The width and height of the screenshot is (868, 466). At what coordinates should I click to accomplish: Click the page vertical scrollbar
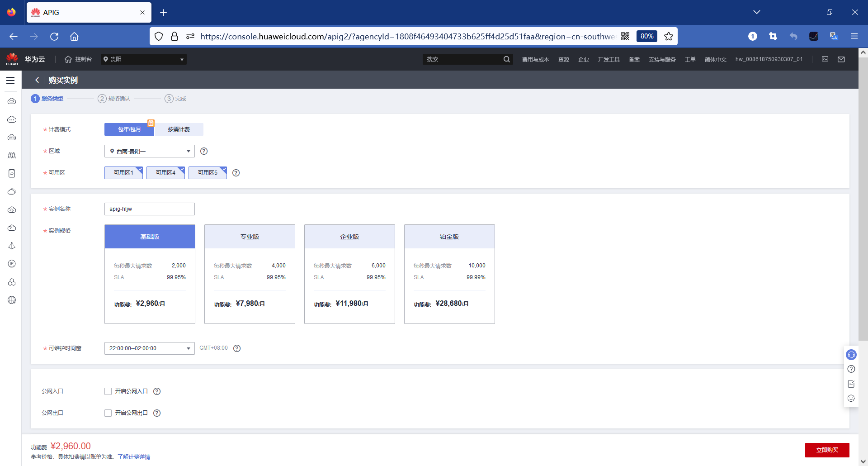(x=863, y=199)
